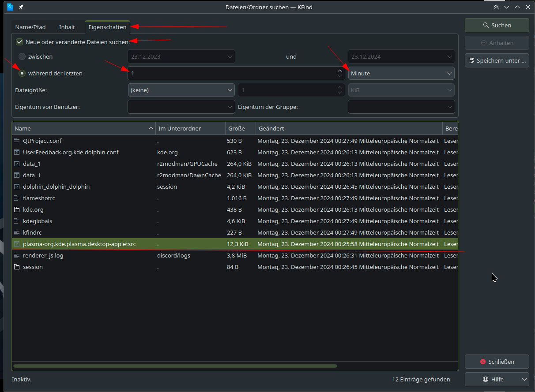535x392 pixels.
Task: Switch to the Inhalt tab
Action: 67,27
